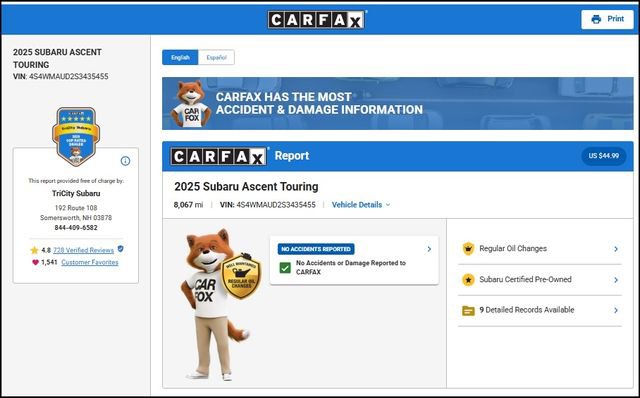Open the Customer Favorites link
640x398 pixels.
point(90,262)
